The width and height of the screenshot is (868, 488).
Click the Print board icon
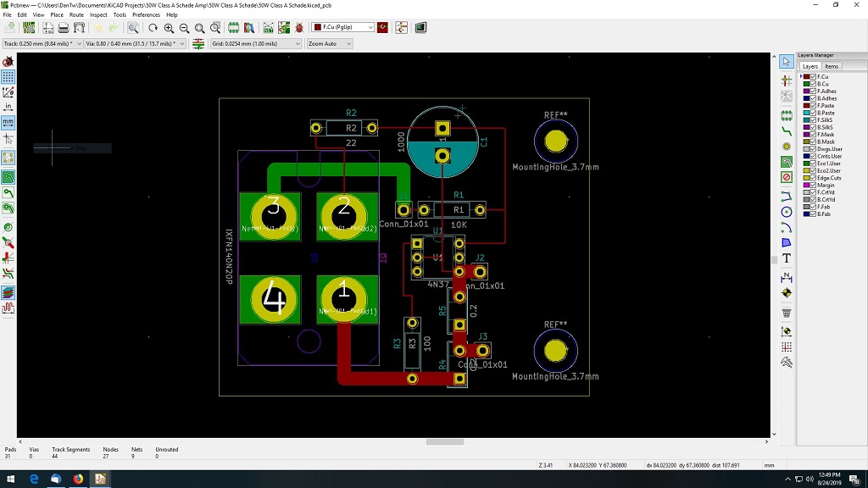click(63, 27)
